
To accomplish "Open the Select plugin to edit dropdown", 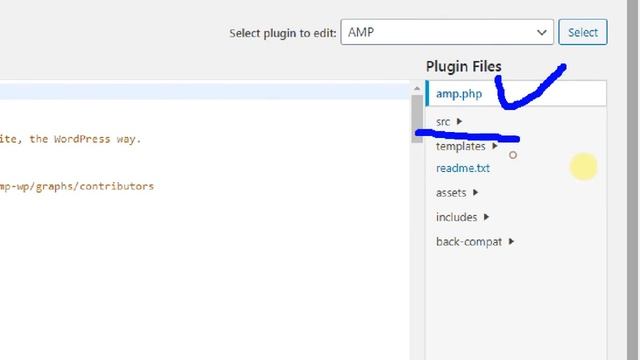I will point(447,32).
